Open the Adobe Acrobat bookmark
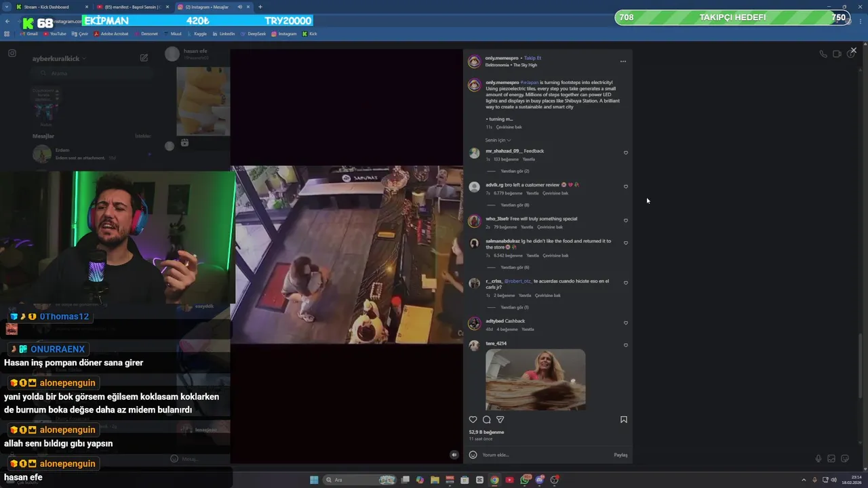 click(111, 34)
